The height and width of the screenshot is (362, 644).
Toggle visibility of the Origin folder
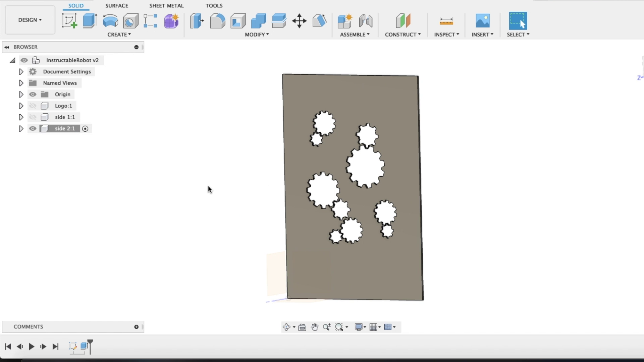pos(33,94)
